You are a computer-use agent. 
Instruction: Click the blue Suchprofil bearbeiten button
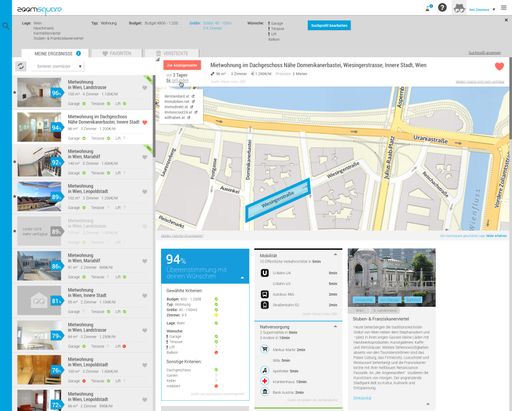click(329, 25)
